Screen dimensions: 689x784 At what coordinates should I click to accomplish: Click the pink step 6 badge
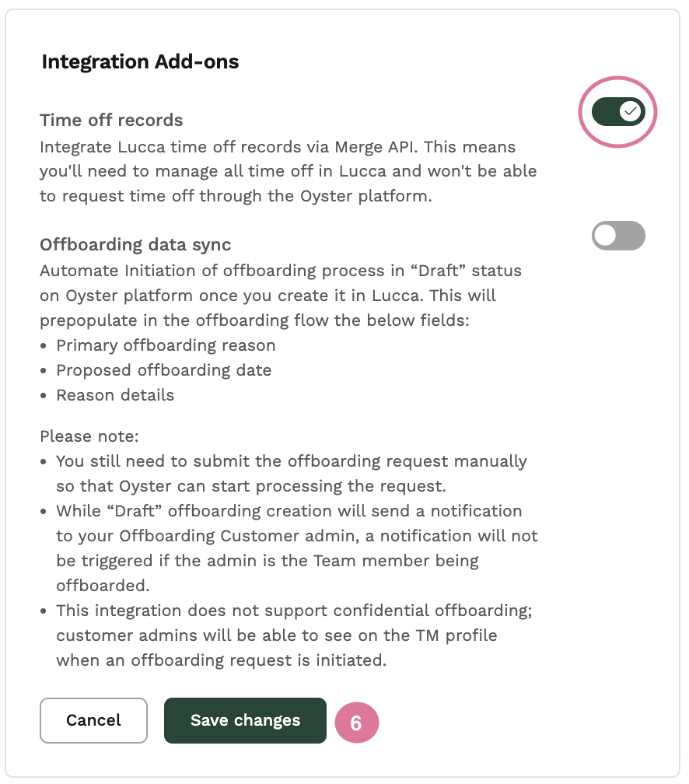(x=356, y=723)
